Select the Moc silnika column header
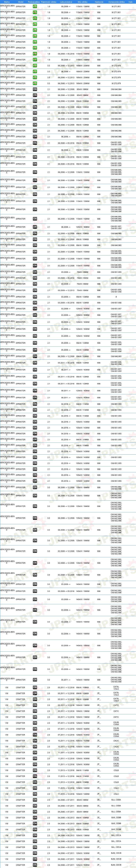 (82, 2)
